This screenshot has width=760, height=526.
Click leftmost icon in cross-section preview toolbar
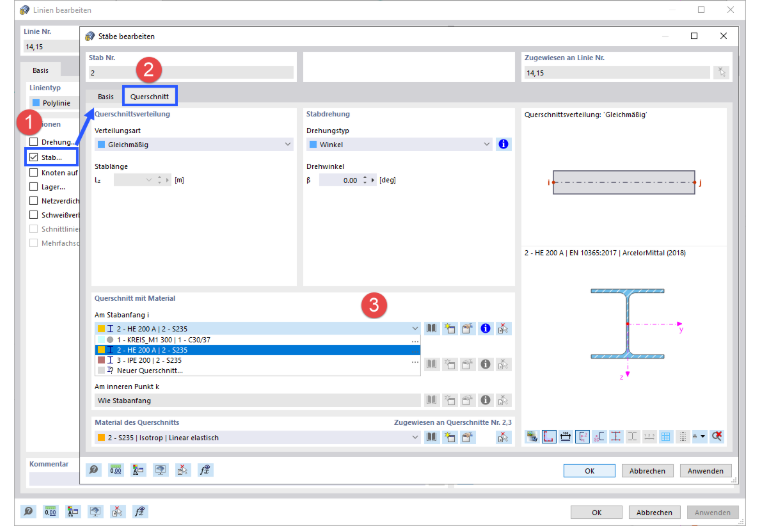pyautogui.click(x=532, y=436)
